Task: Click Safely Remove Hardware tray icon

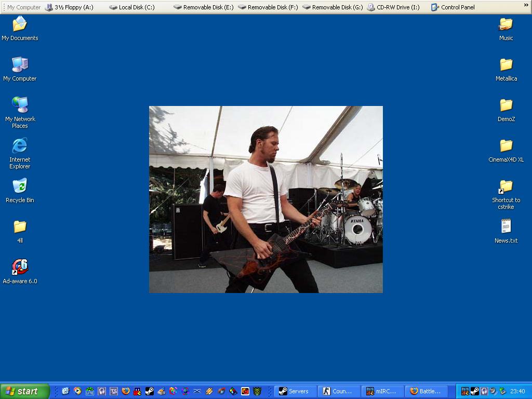Action: coord(502,391)
